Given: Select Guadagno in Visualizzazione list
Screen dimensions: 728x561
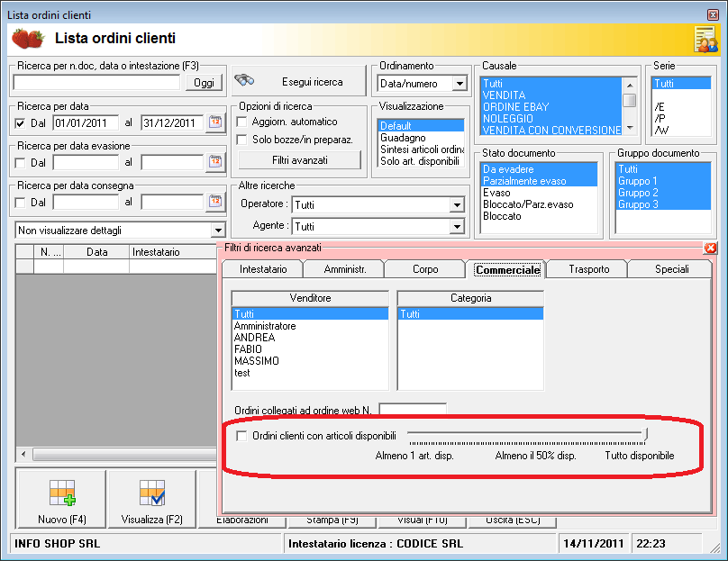Looking at the screenshot, I should tap(421, 138).
